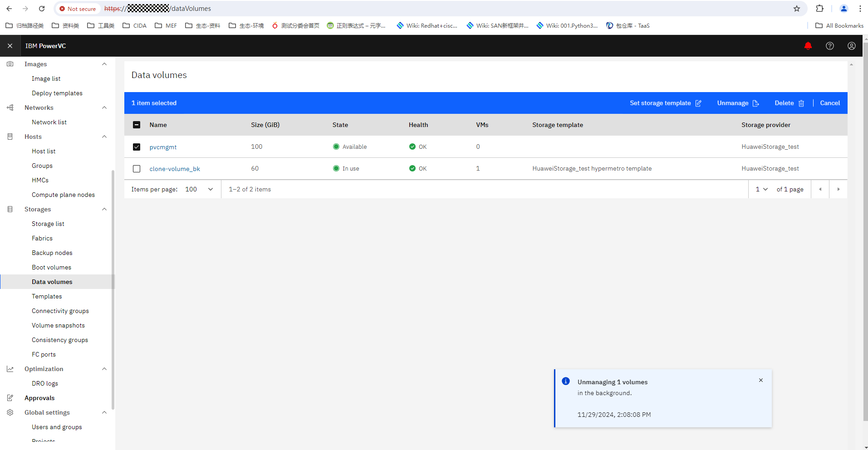
Task: Open the Chrome profile avatar
Action: (x=843, y=9)
